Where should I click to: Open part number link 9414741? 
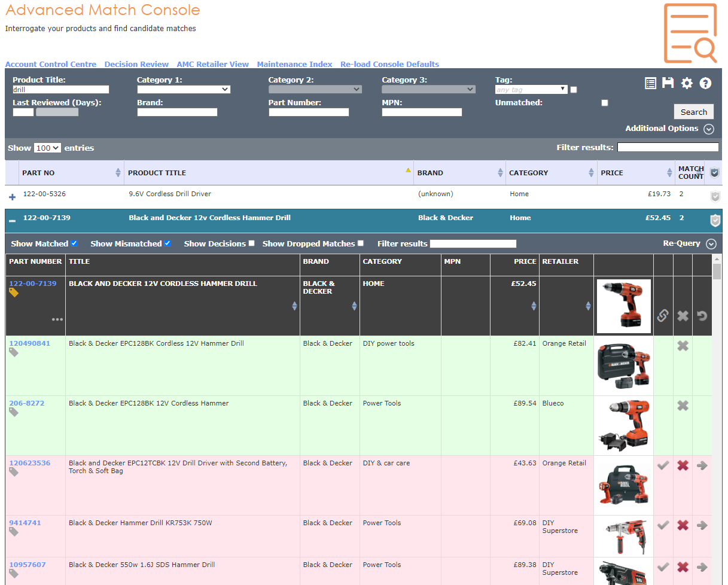tap(25, 523)
